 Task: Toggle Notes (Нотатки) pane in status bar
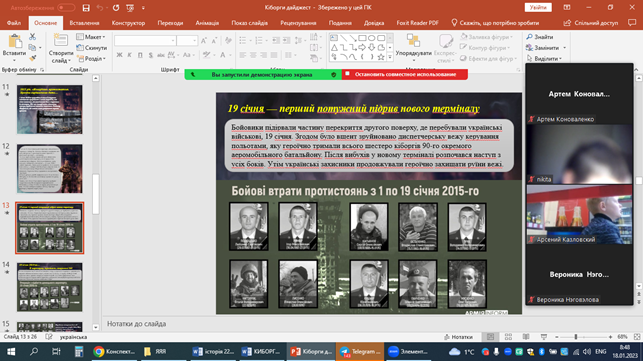458,337
